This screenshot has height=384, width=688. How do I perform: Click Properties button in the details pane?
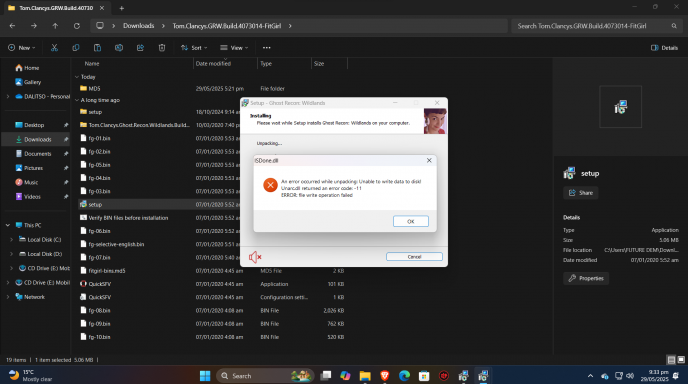pyautogui.click(x=586, y=278)
